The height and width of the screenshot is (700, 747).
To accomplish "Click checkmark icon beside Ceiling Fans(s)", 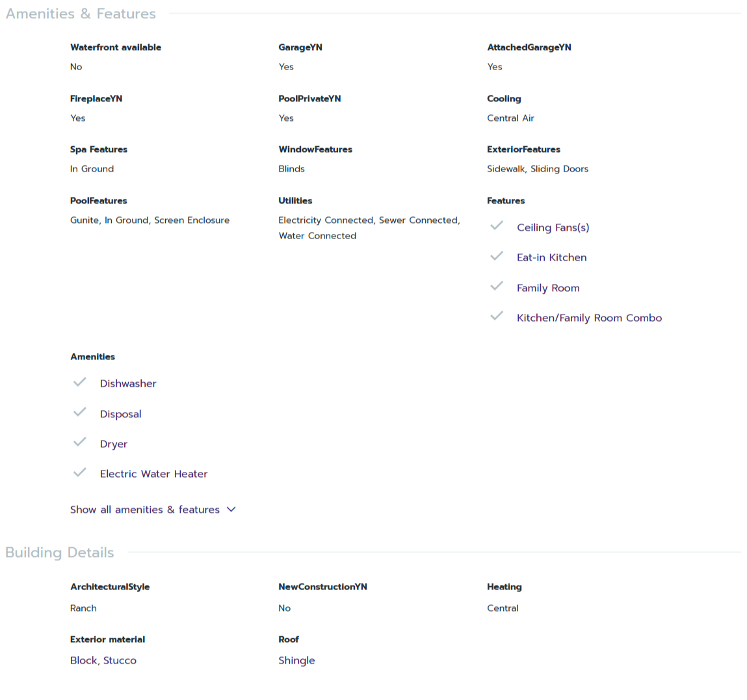I will point(497,226).
